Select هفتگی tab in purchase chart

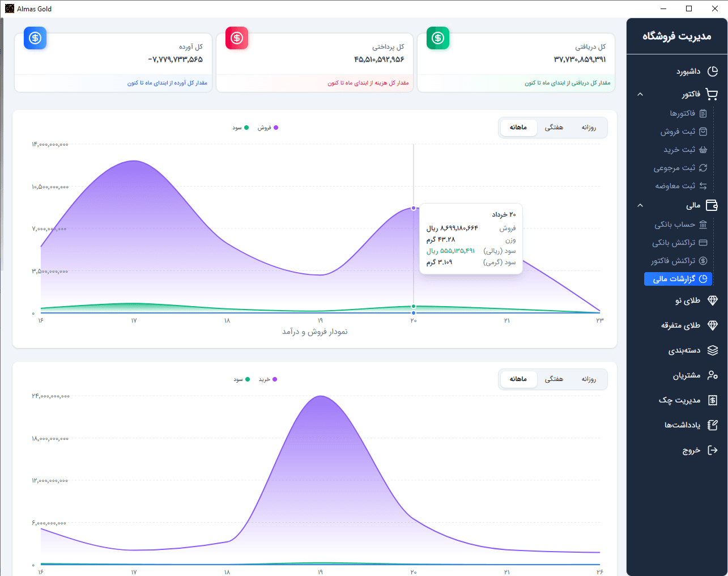(x=554, y=379)
